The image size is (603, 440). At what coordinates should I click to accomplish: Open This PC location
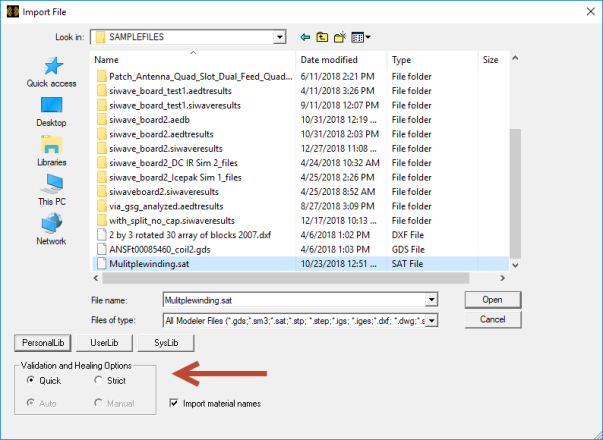[x=52, y=190]
